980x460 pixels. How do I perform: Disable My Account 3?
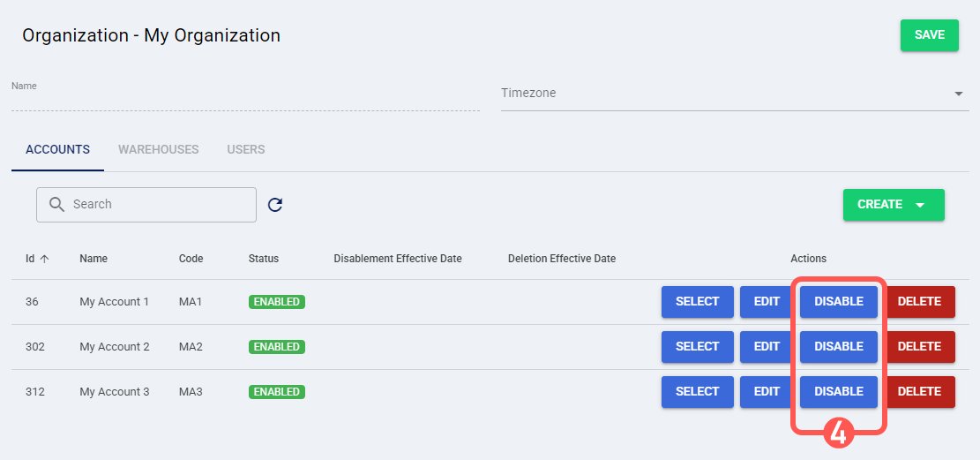pos(838,391)
